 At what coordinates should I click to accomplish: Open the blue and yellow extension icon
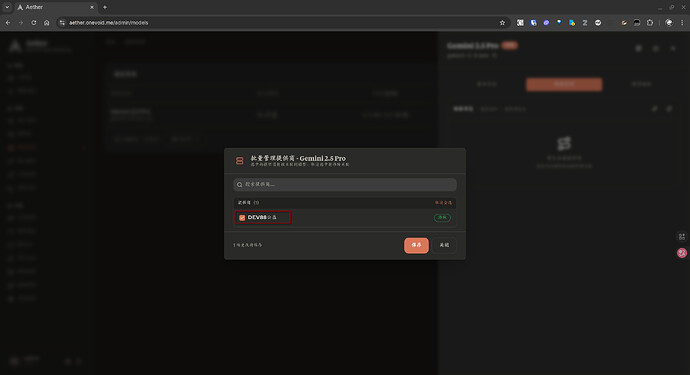[x=572, y=22]
